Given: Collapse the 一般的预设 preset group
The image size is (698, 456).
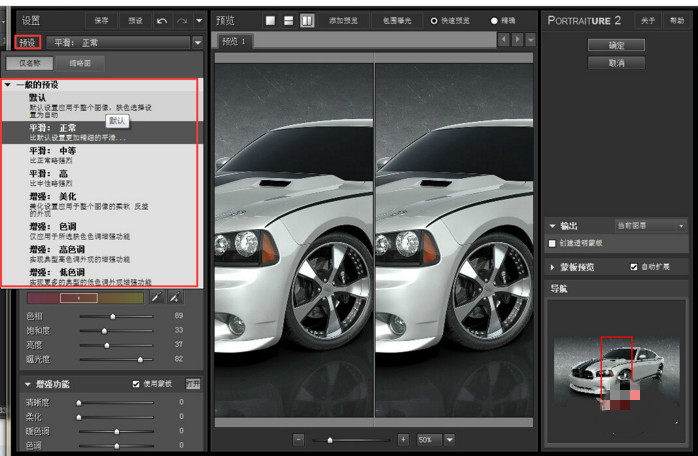Looking at the screenshot, I should (x=8, y=85).
